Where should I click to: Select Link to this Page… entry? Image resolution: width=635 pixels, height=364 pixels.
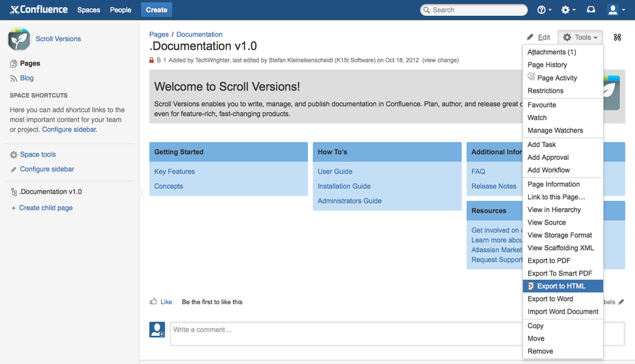[563, 197]
